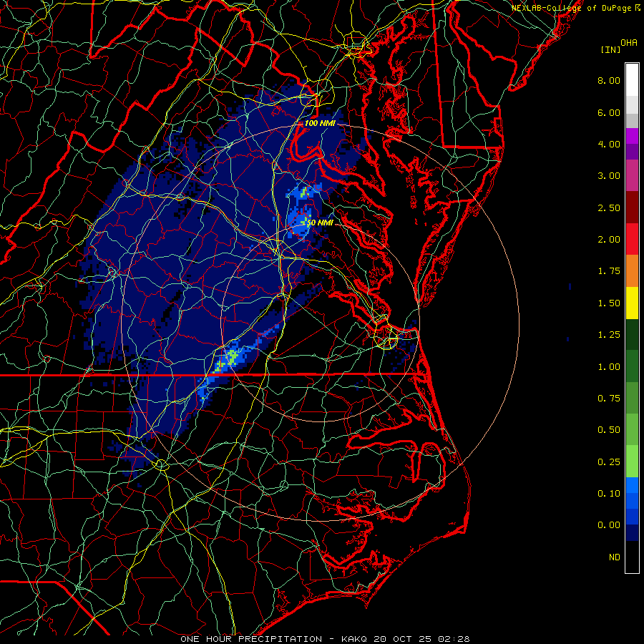Click the [IN] units label
The image size is (644, 644).
tap(610, 49)
